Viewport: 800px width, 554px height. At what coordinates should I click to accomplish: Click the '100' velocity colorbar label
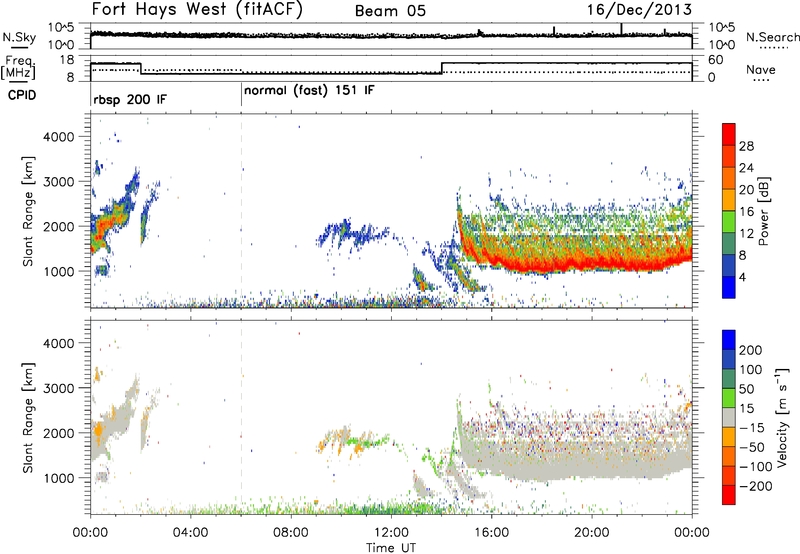point(751,370)
